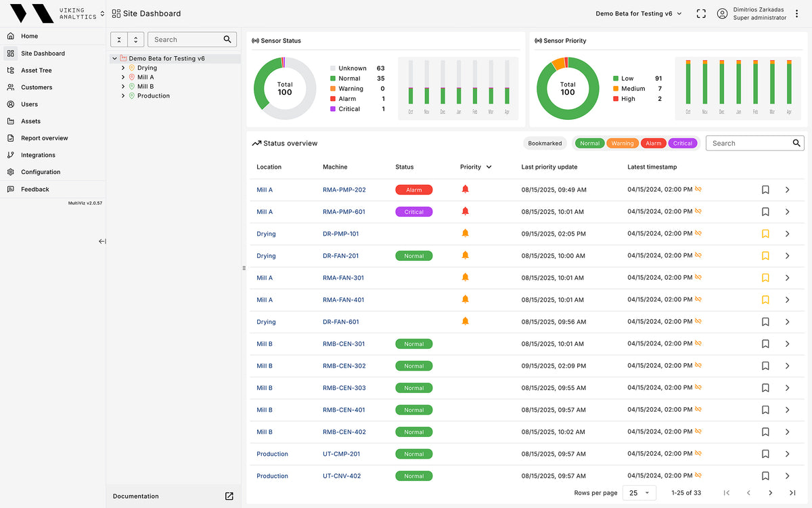
Task: Expand the Drying tree node
Action: [x=123, y=68]
